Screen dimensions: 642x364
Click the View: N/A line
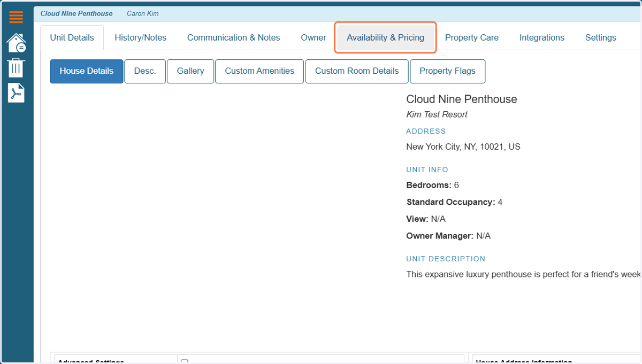pyautogui.click(x=426, y=219)
